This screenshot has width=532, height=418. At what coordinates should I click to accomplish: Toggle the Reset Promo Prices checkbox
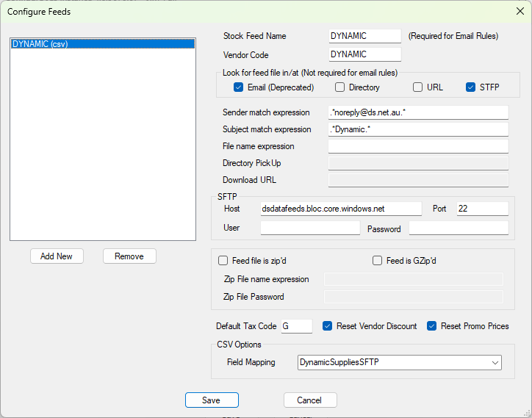click(x=431, y=326)
